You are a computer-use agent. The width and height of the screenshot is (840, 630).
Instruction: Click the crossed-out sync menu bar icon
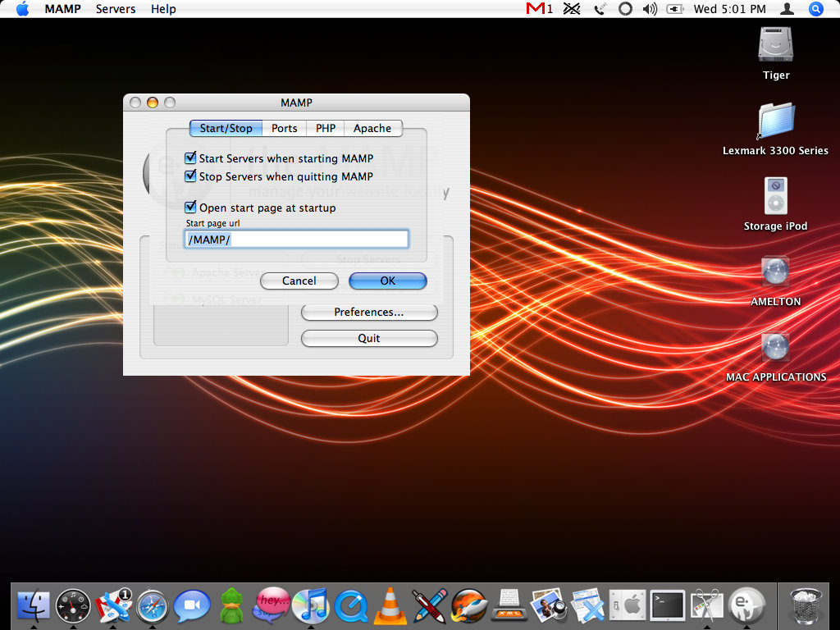click(572, 8)
